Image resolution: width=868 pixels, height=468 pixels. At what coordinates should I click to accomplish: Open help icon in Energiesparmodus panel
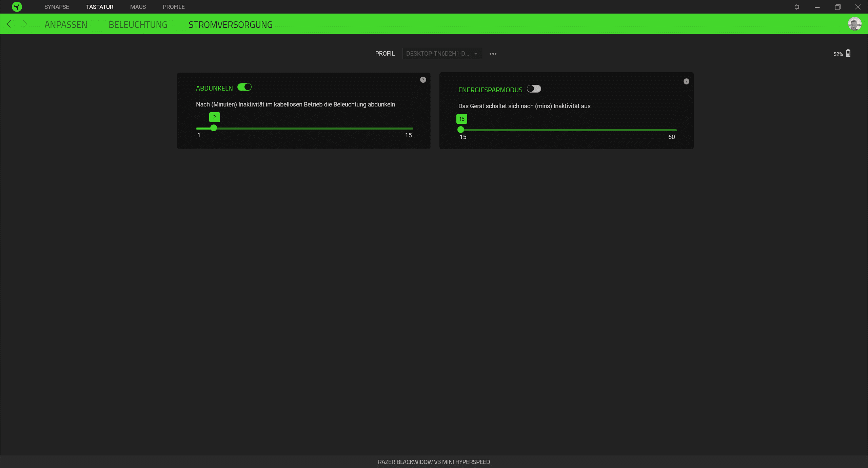point(686,81)
